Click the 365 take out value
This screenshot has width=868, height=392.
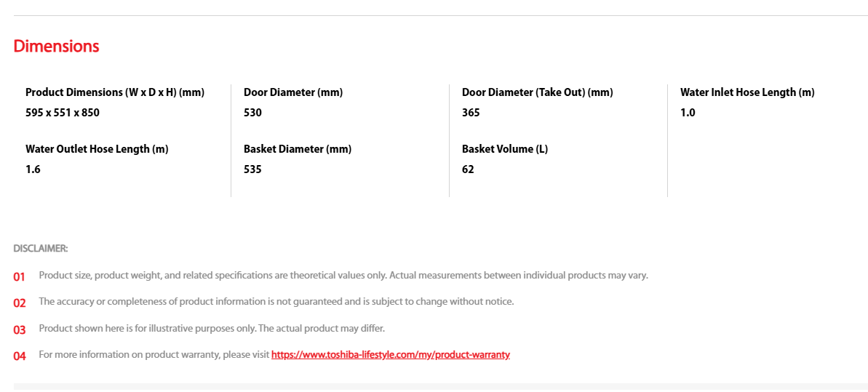click(x=471, y=113)
